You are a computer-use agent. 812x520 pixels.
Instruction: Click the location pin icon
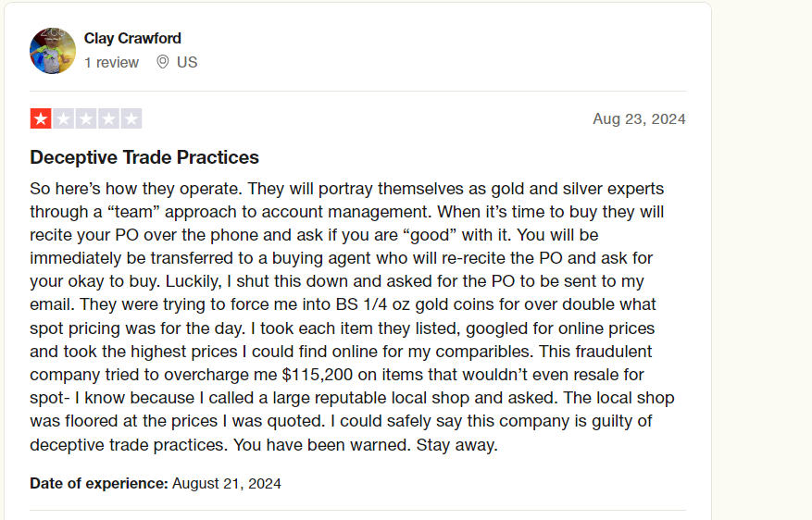click(163, 62)
